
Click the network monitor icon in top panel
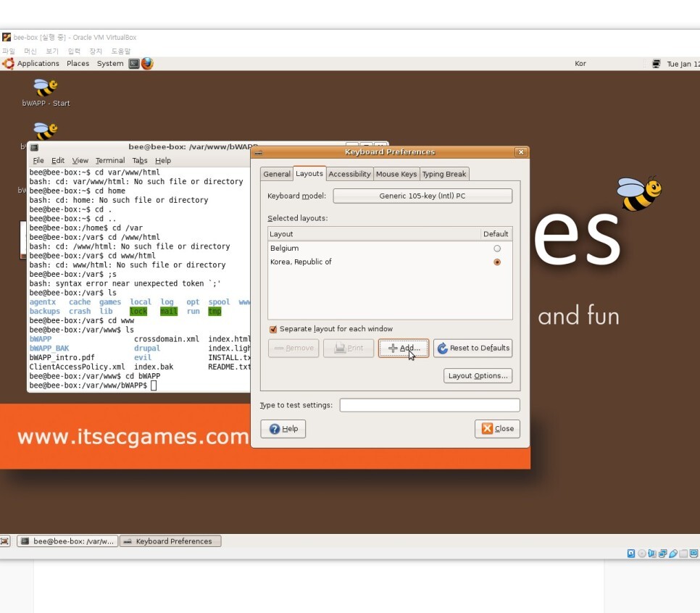coord(656,64)
